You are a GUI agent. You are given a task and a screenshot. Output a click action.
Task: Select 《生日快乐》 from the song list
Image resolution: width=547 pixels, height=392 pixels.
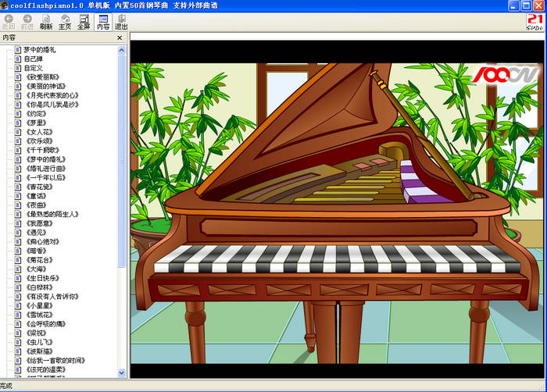[43, 278]
